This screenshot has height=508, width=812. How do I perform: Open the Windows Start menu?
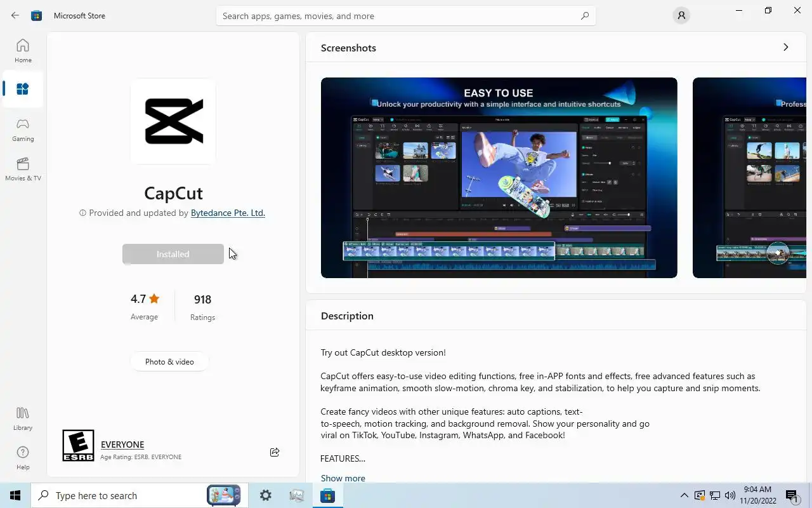tap(15, 495)
